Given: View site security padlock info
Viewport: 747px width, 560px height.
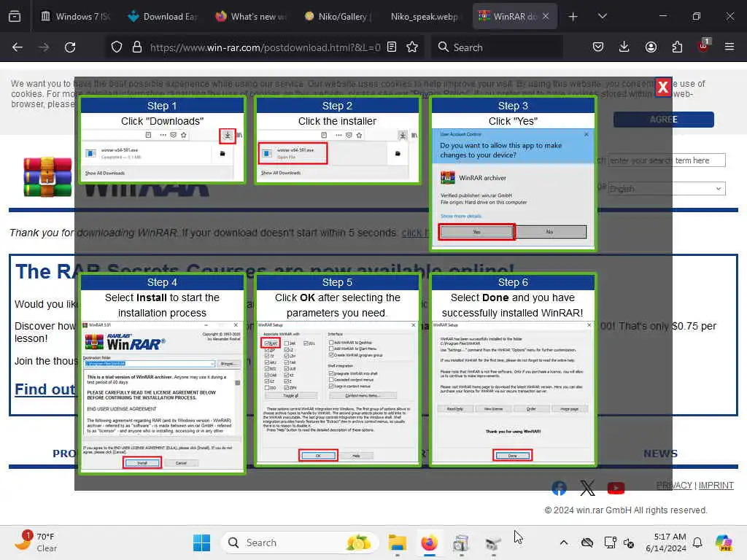Looking at the screenshot, I should (x=137, y=47).
